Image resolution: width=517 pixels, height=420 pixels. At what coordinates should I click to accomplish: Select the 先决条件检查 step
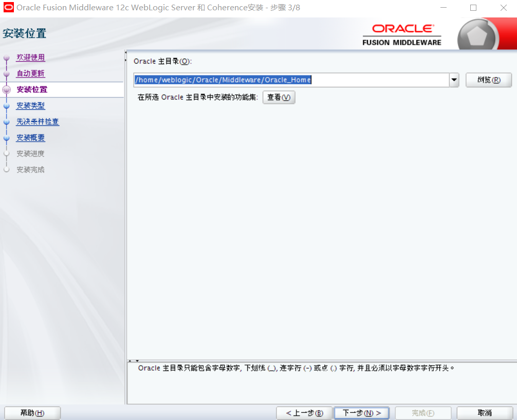[x=37, y=122]
